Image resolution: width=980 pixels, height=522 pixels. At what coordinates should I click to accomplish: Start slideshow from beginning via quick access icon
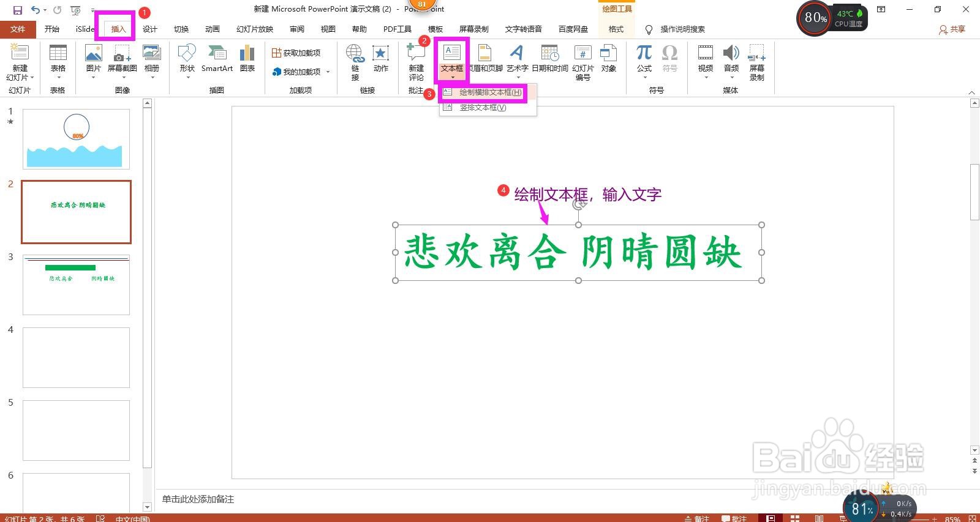click(76, 10)
